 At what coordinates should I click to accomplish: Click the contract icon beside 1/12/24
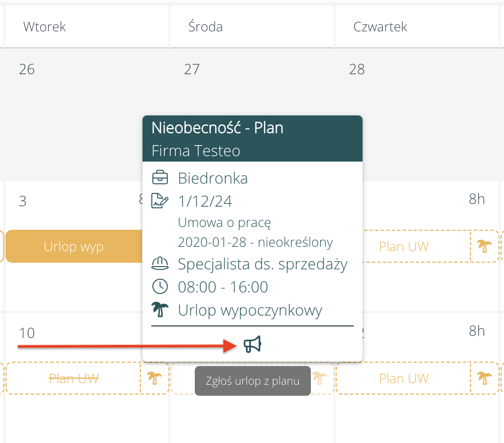click(x=160, y=201)
